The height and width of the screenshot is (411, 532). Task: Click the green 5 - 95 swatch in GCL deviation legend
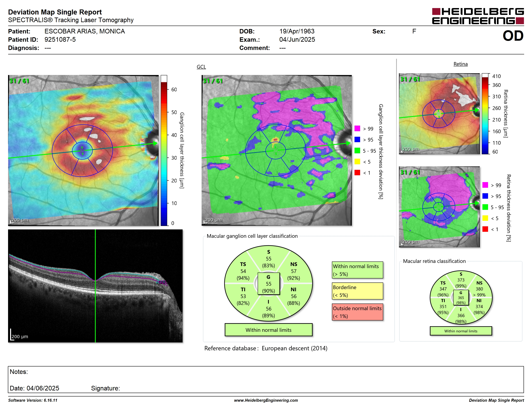click(357, 150)
